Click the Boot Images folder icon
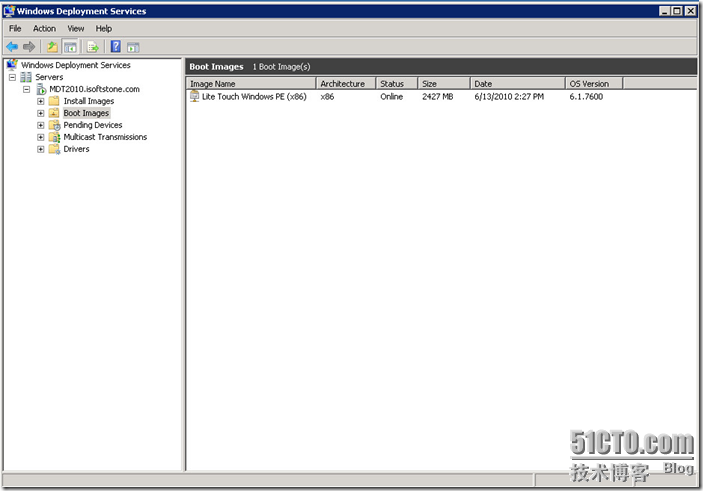The image size is (703, 491). pos(54,113)
